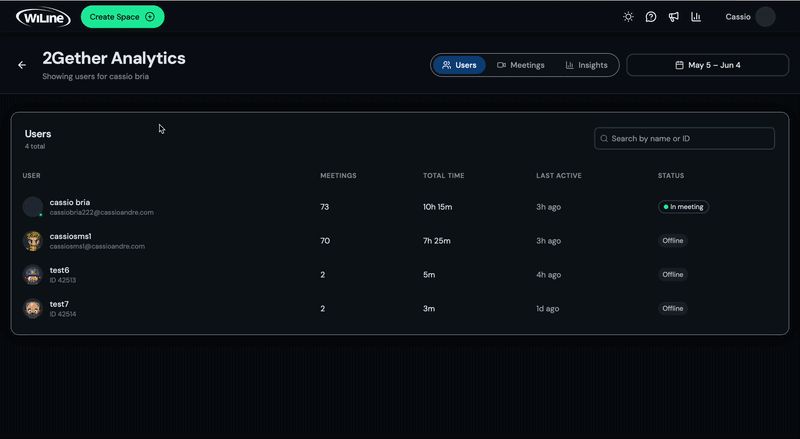Click the Cassio account name

(738, 17)
